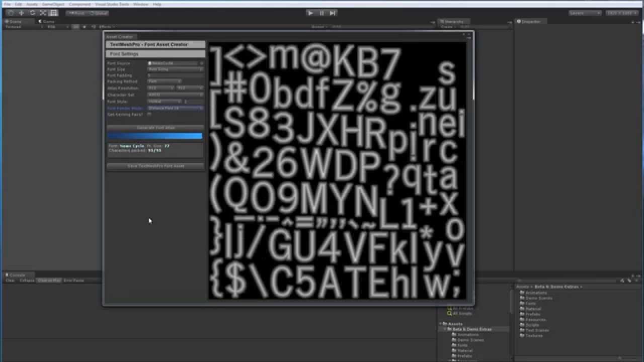Viewport: 644px width, 362px height.
Task: Open the Help menu
Action: coord(157,4)
